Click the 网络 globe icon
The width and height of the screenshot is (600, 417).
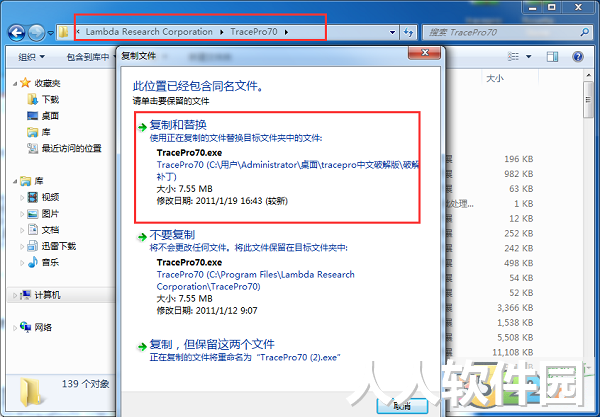pyautogui.click(x=26, y=326)
